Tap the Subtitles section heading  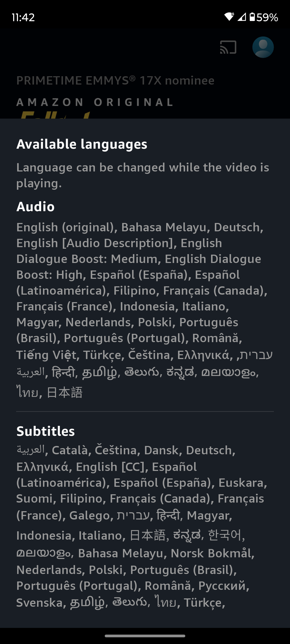pos(46,431)
